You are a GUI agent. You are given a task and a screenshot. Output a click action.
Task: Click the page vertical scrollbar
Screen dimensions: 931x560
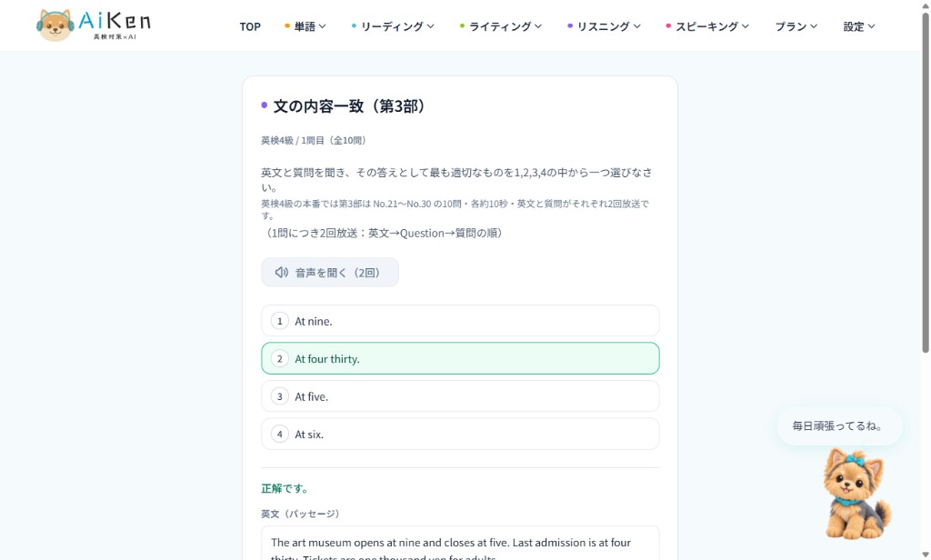(x=926, y=183)
